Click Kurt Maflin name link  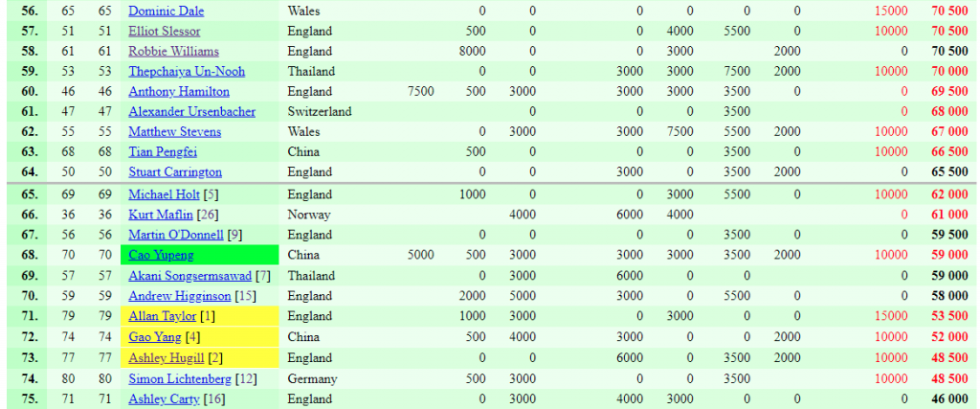[x=161, y=215]
